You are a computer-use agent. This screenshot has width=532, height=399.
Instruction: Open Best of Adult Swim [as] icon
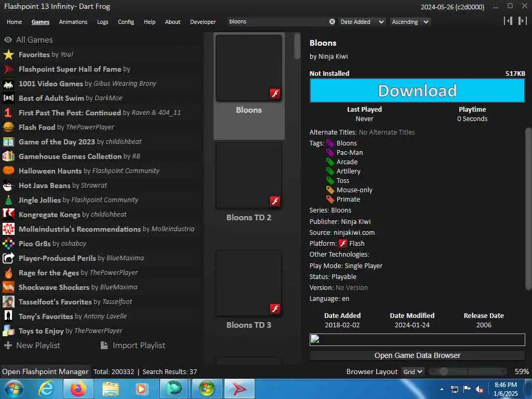[8, 98]
